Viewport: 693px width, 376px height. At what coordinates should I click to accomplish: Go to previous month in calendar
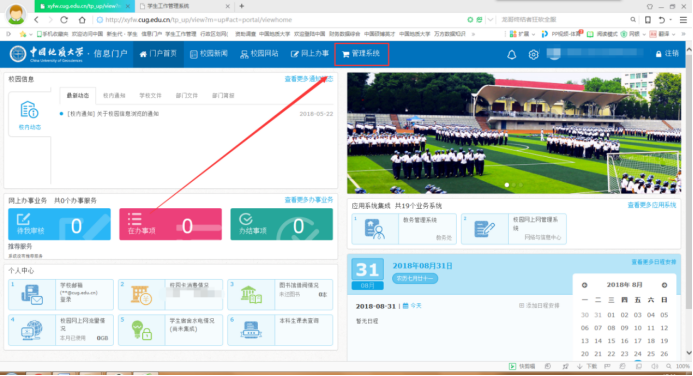[584, 285]
